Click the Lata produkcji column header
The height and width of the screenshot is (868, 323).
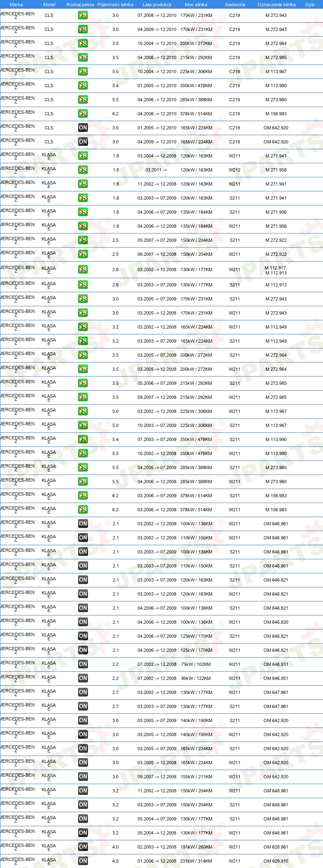point(157,5)
